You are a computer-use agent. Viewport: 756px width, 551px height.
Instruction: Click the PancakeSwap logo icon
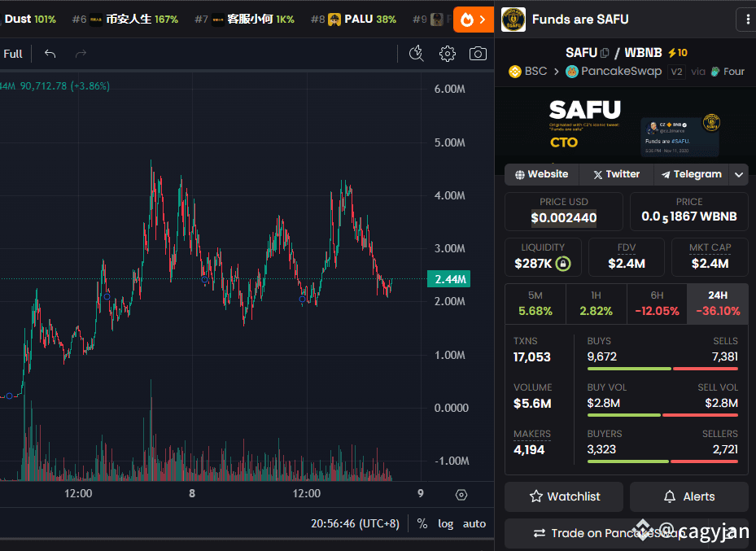click(572, 72)
